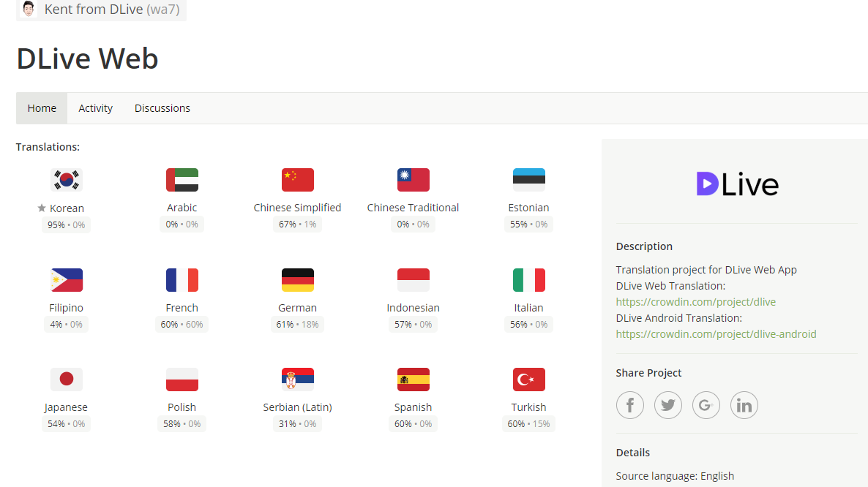
Task: Click the Polish language name
Action: [182, 407]
